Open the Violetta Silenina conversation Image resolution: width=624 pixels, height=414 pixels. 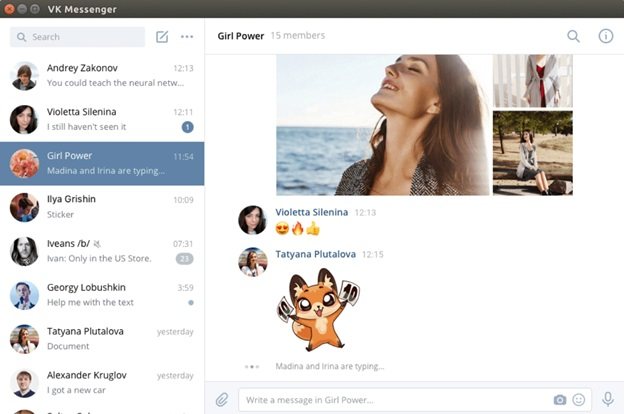102,119
